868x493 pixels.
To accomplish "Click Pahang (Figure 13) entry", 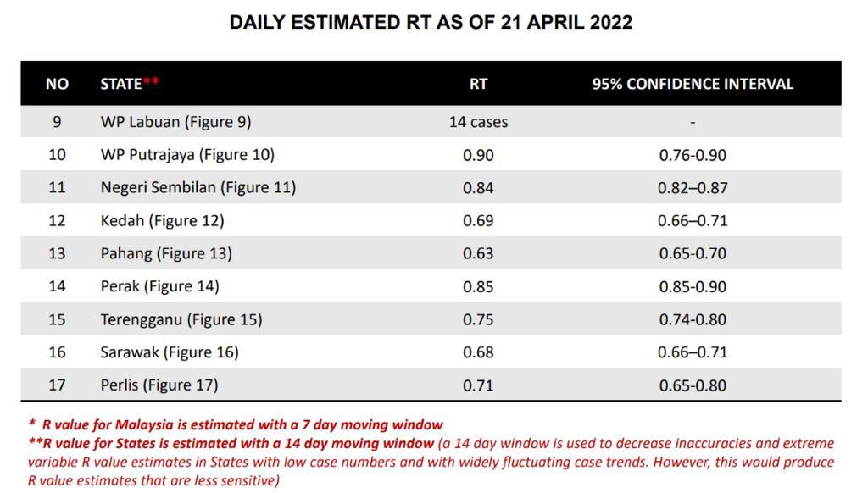I will [166, 253].
